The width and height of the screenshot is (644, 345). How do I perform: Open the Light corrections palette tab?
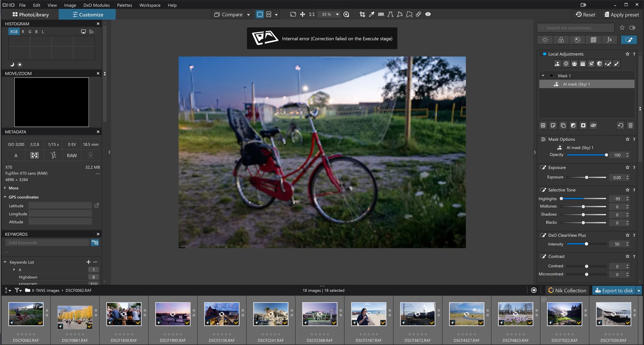[545, 40]
